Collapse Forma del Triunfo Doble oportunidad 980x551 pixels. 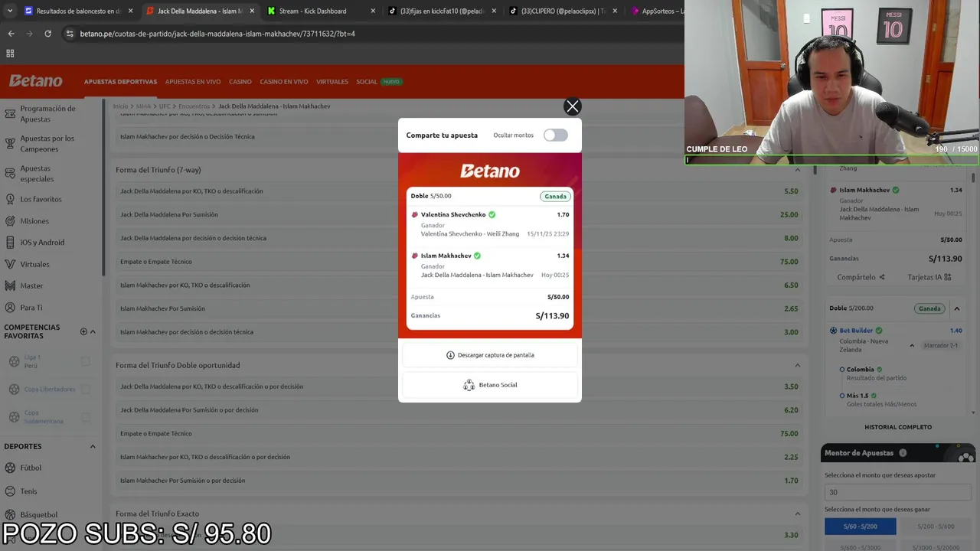click(797, 365)
